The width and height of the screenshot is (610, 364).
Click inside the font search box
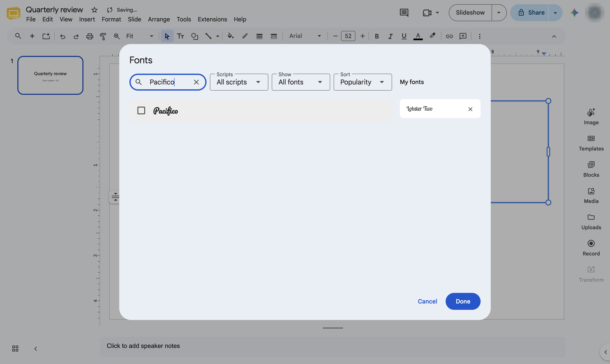click(168, 82)
